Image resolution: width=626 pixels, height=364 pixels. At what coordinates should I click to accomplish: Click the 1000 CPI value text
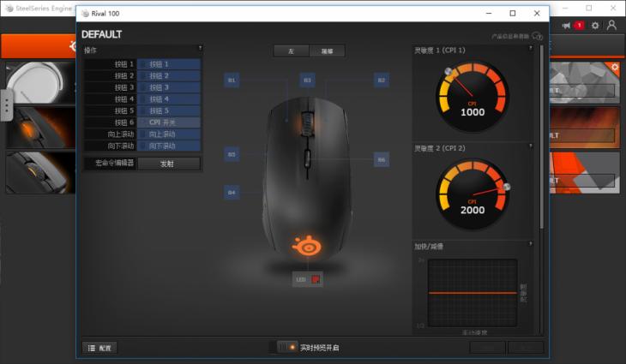[473, 112]
